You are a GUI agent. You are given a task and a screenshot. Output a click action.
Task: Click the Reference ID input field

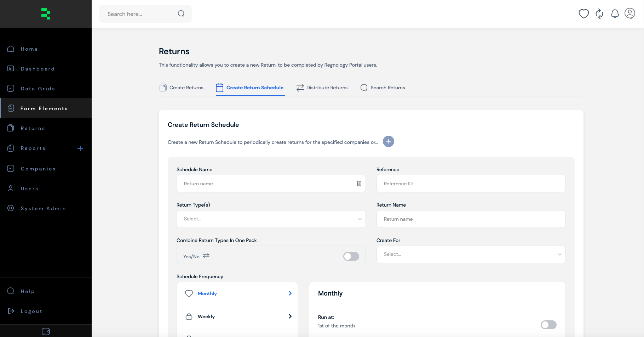click(x=471, y=184)
